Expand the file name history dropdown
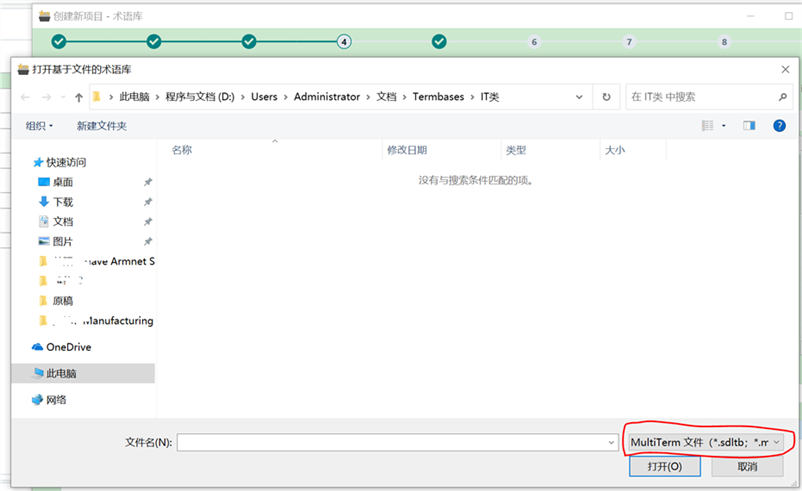Viewport: 802px width, 491px height. 611,442
